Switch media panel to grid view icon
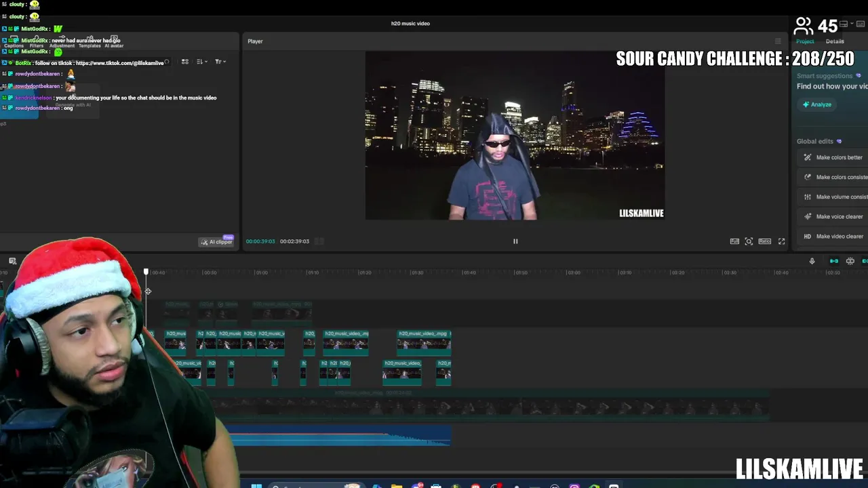Viewport: 868px width, 488px height. (x=184, y=62)
